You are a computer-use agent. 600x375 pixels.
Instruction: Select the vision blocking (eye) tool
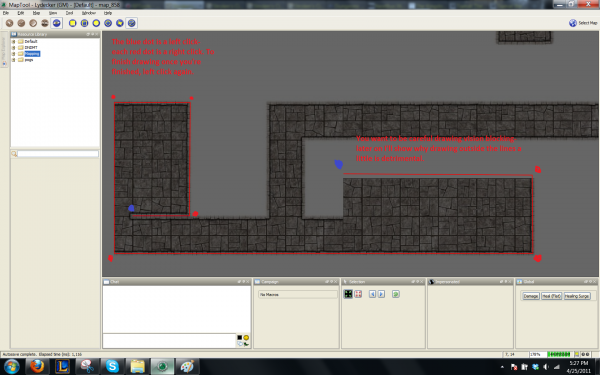click(57, 23)
